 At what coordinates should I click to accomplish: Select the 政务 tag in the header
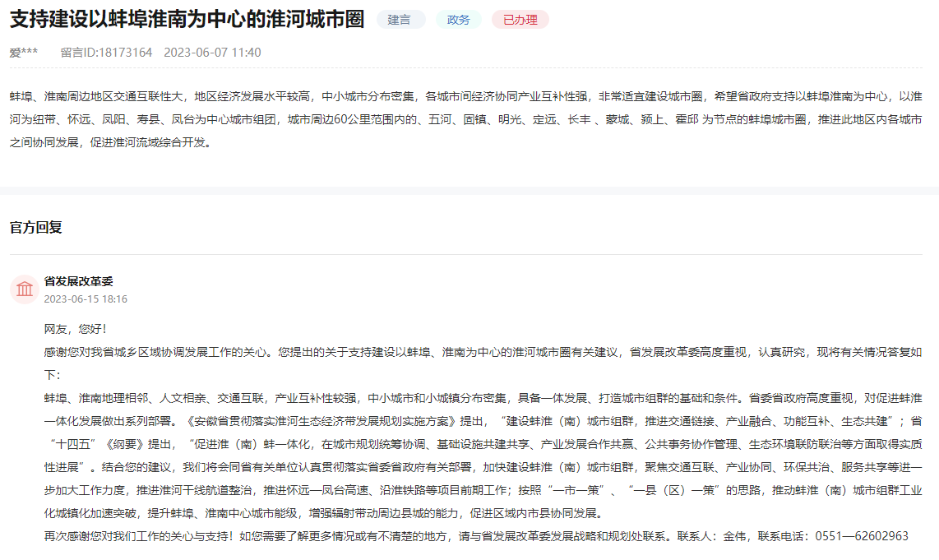click(459, 19)
